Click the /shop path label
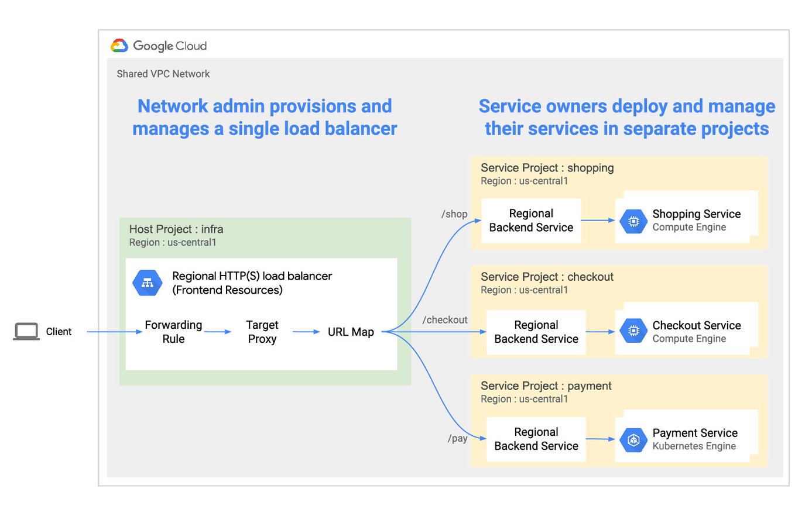This screenshot has height=516, width=812. tap(455, 214)
